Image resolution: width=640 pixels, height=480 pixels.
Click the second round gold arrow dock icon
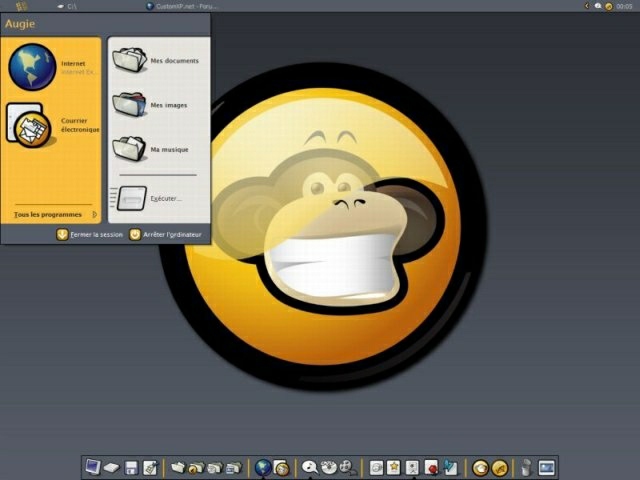tap(500, 468)
